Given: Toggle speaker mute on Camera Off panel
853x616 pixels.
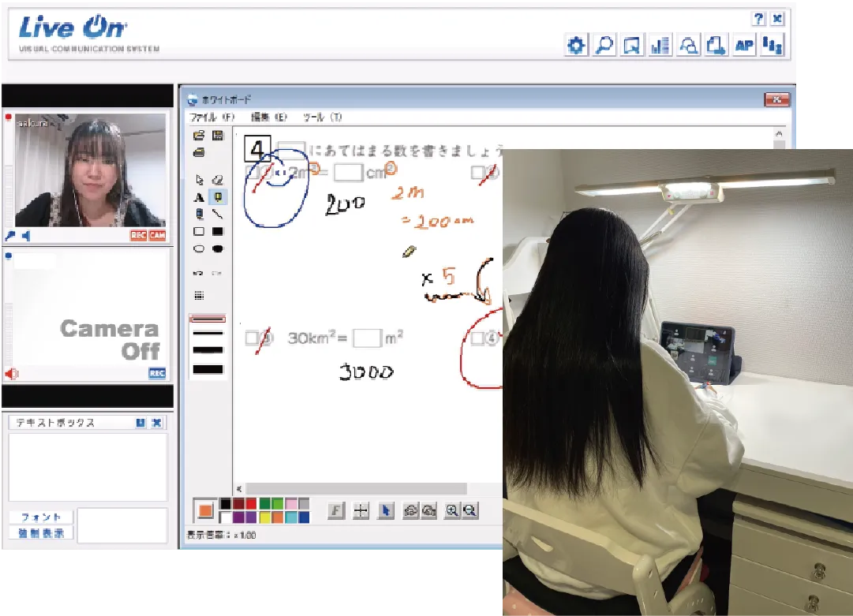Looking at the screenshot, I should (13, 374).
